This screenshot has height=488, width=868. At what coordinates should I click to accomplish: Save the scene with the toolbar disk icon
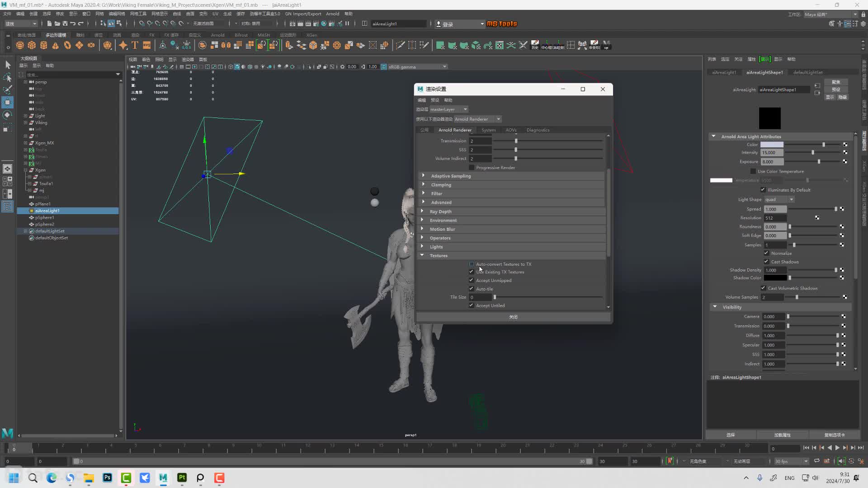[x=65, y=23]
